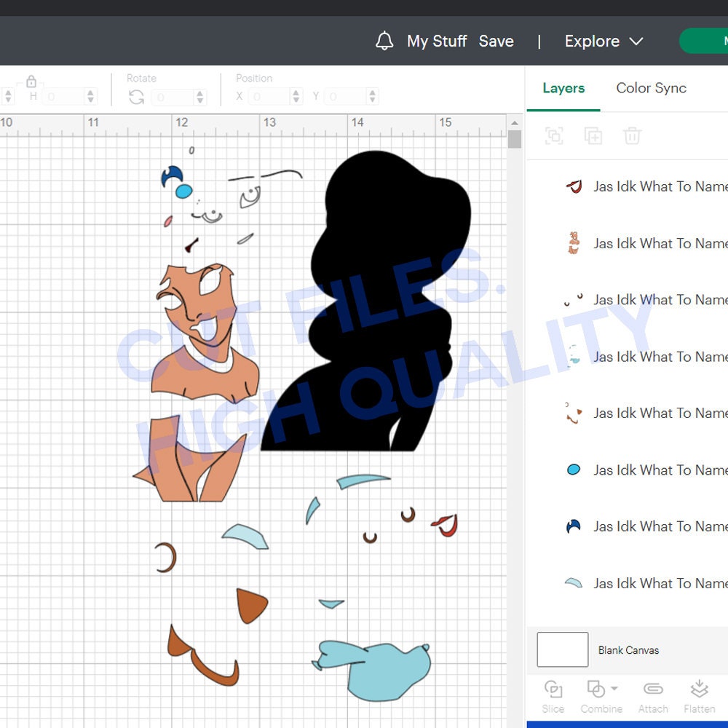Click the Delete layer trash icon
The height and width of the screenshot is (728, 728).
pyautogui.click(x=632, y=136)
